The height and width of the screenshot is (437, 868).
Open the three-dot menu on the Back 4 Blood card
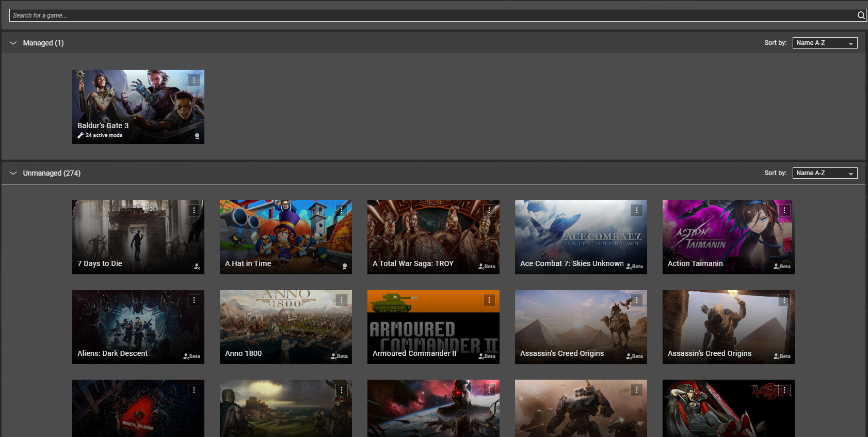pyautogui.click(x=194, y=390)
